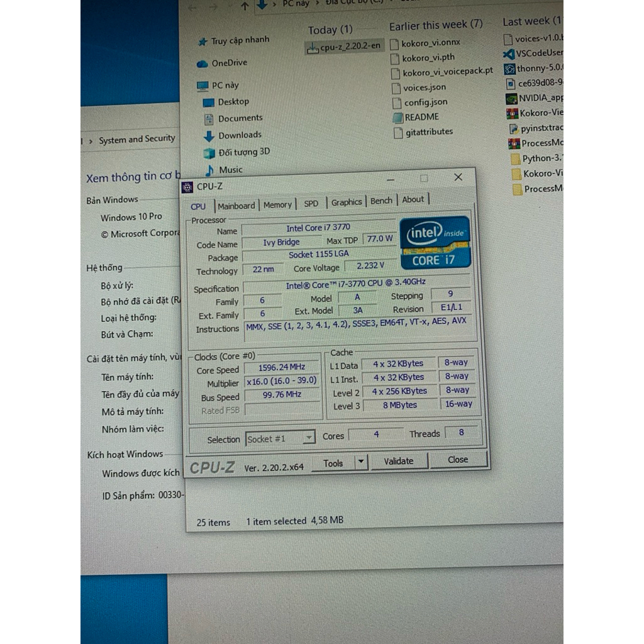Screen dimensions: 644x644
Task: Open the Bench tab in CPU-Z
Action: (x=381, y=201)
